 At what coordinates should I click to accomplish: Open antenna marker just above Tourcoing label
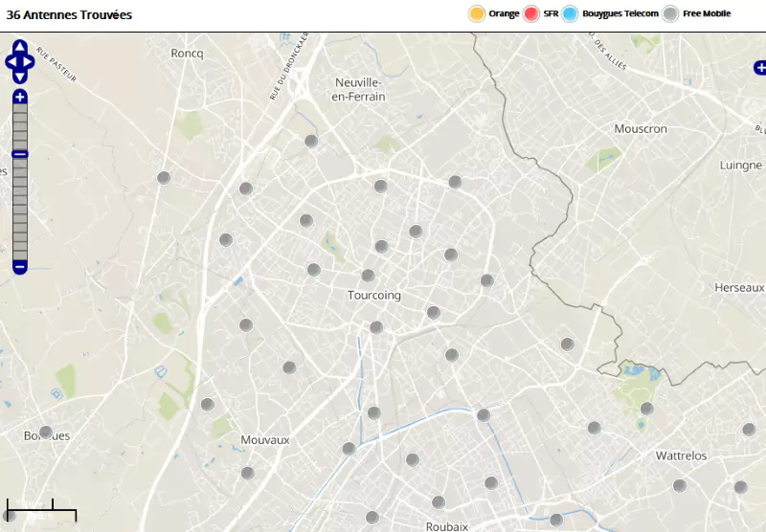tap(368, 276)
